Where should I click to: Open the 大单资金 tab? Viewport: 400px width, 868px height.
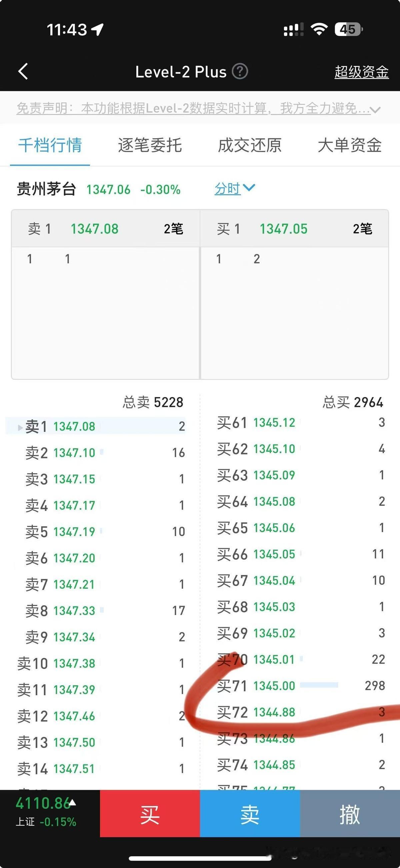(x=349, y=145)
